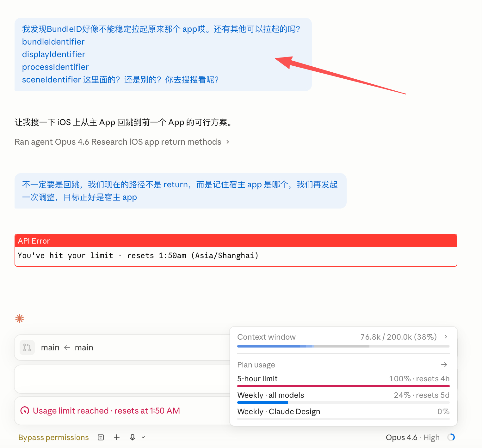Click the Plan usage heading

[x=256, y=365]
